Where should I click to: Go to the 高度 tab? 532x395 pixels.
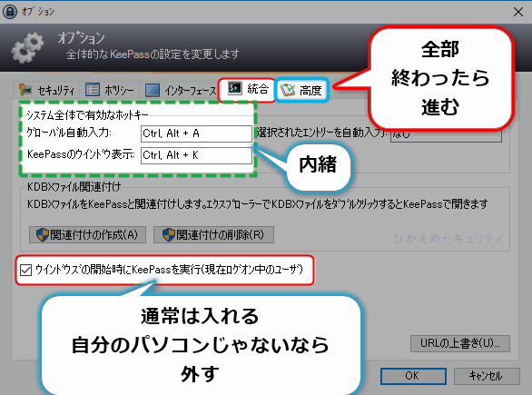point(301,90)
